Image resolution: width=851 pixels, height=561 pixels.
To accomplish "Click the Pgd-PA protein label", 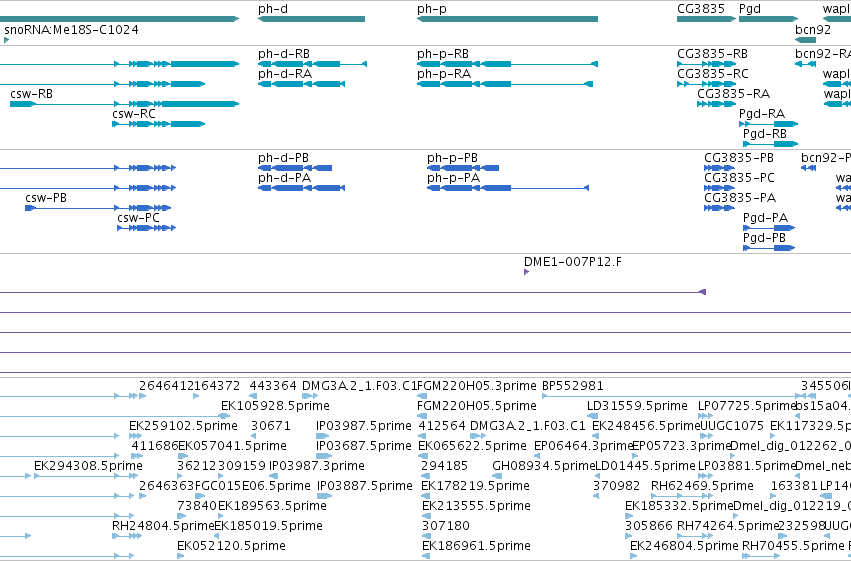I will pyautogui.click(x=765, y=218).
